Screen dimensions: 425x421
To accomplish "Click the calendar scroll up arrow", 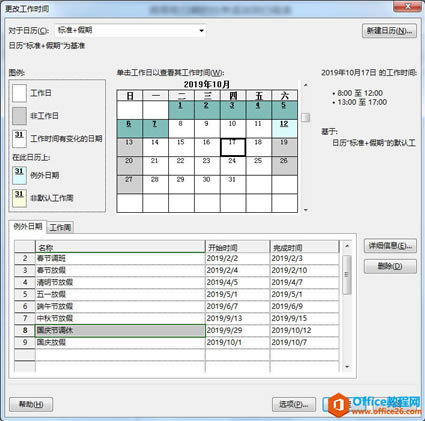I will pos(306,85).
